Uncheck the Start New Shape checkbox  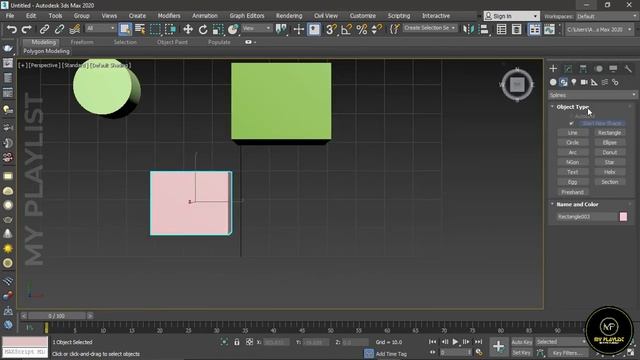point(572,123)
